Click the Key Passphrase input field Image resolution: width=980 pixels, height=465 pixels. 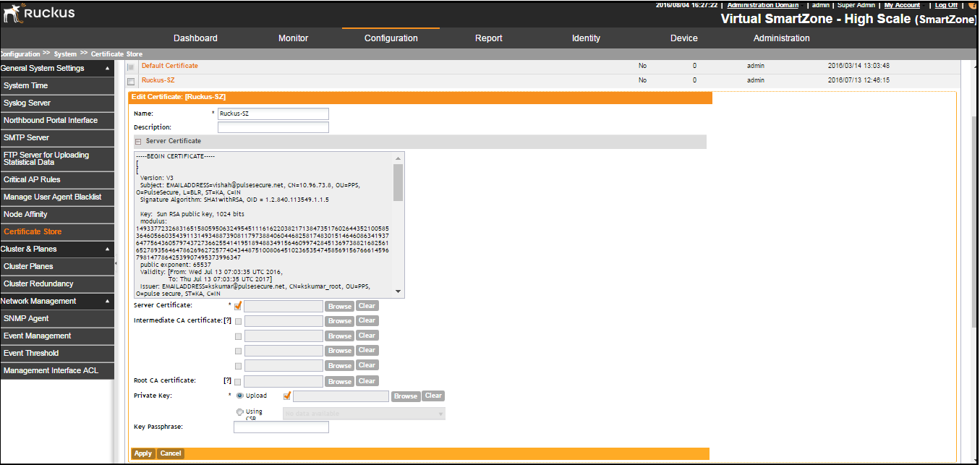(281, 427)
